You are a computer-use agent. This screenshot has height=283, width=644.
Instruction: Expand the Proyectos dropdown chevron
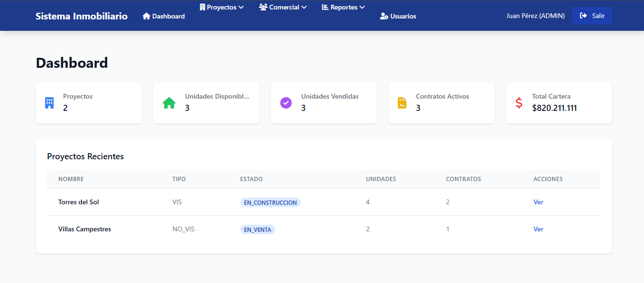pyautogui.click(x=241, y=7)
